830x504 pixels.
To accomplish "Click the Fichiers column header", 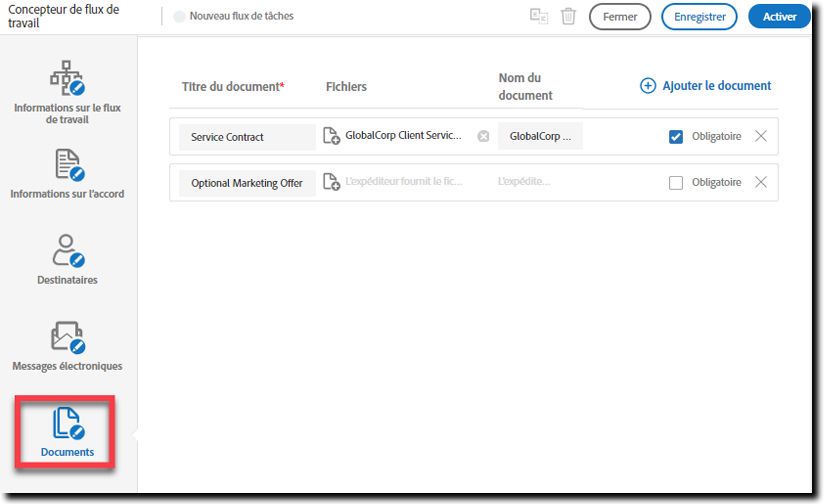I will coord(346,86).
